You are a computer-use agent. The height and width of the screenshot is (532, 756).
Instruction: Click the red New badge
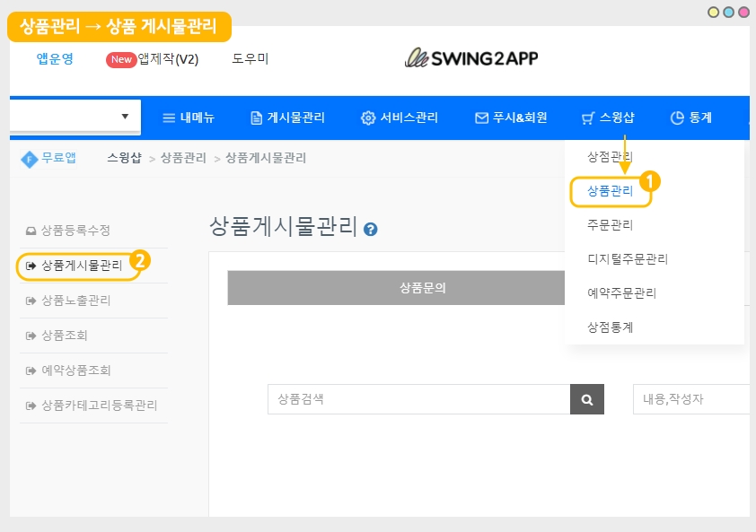[x=120, y=59]
